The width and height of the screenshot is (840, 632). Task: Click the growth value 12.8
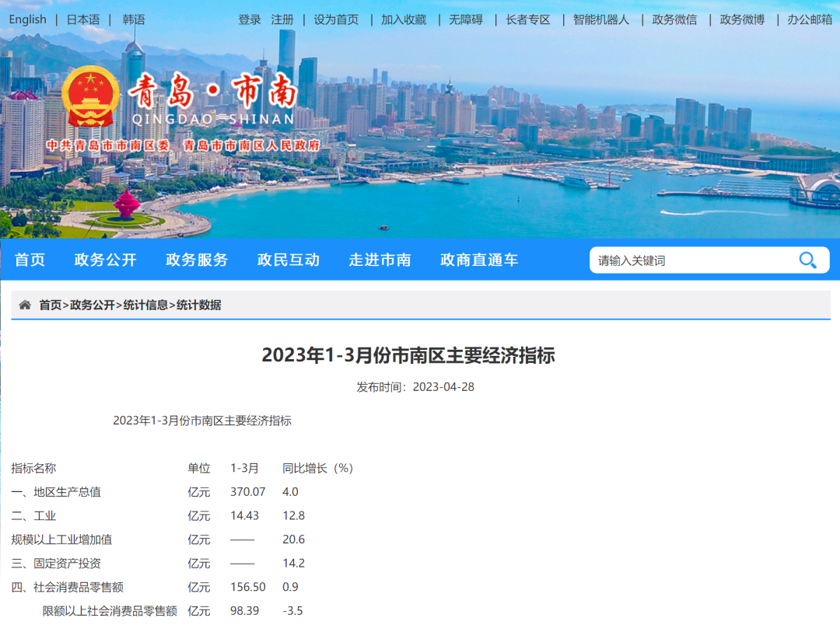point(293,515)
